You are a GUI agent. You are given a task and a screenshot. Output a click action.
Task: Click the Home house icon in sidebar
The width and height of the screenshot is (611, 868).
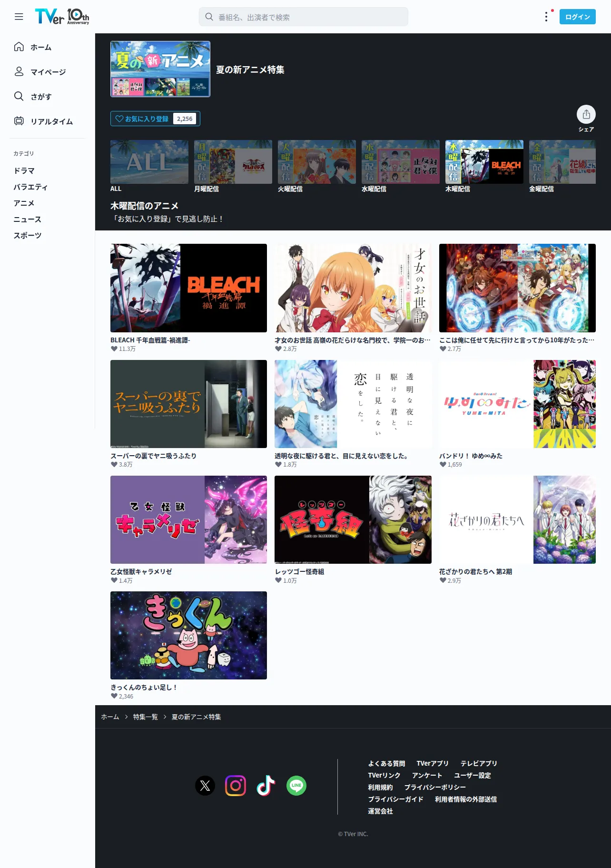[19, 47]
